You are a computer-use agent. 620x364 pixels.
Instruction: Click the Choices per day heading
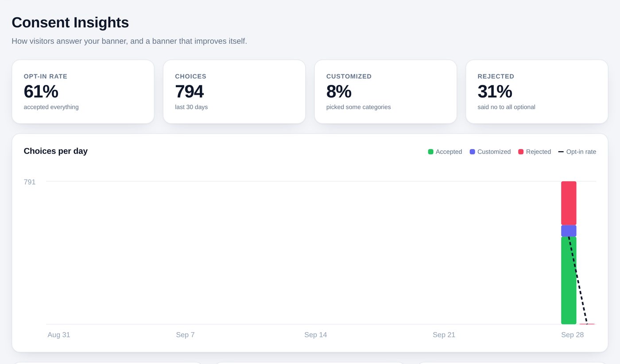point(56,151)
